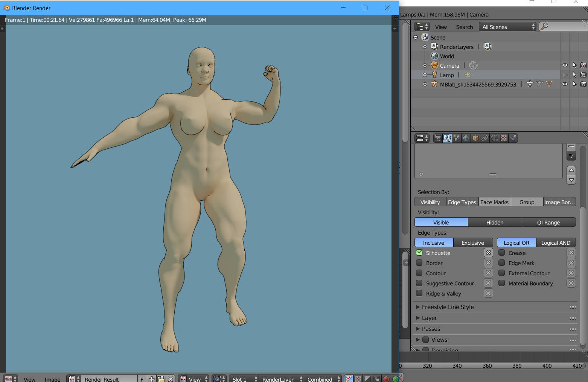Enable the Crease edge type checkbox
Screen dimensions: 588x382
click(502, 253)
